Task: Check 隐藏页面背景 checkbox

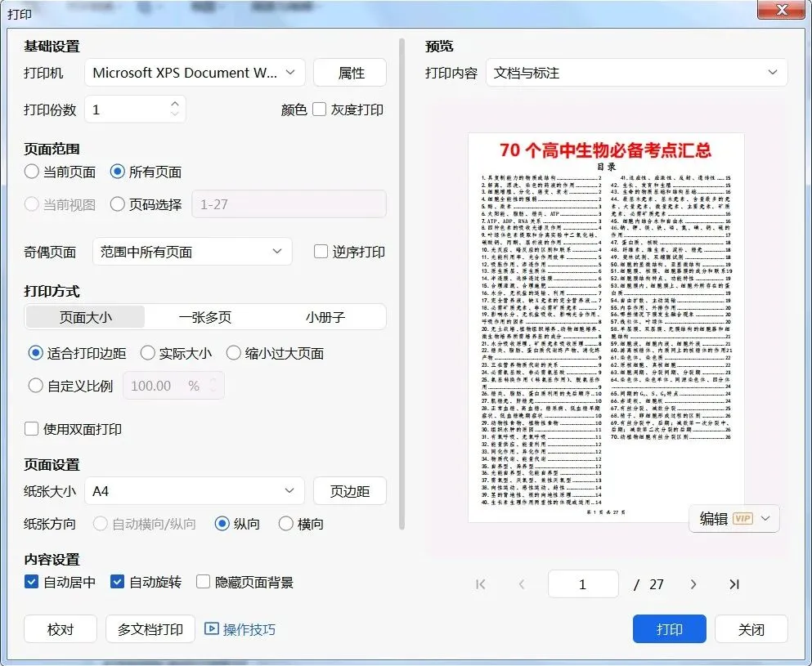Action: pos(203,582)
